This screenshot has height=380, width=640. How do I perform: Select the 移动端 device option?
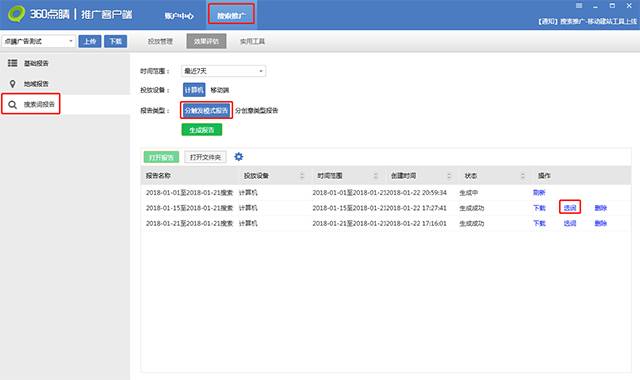pos(220,90)
